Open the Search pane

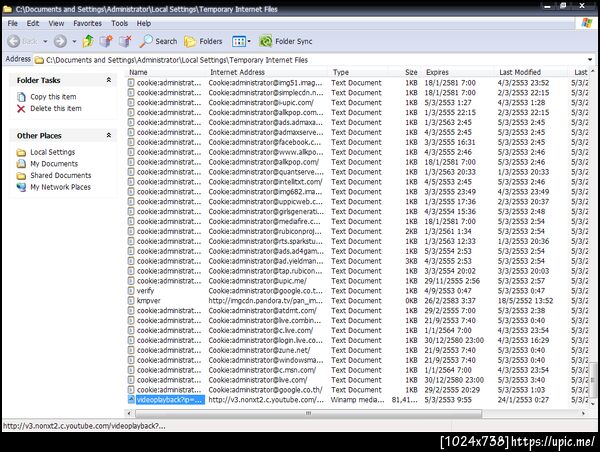click(158, 41)
